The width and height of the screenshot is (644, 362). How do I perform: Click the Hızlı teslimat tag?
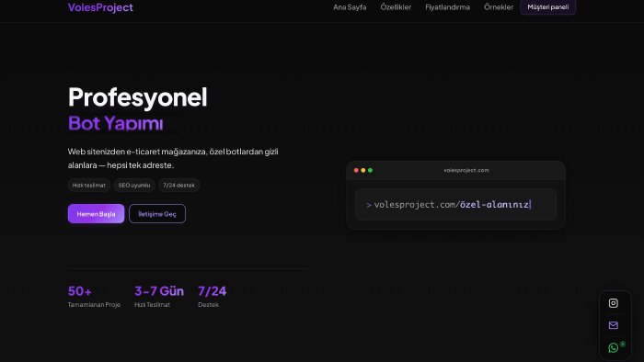89,186
